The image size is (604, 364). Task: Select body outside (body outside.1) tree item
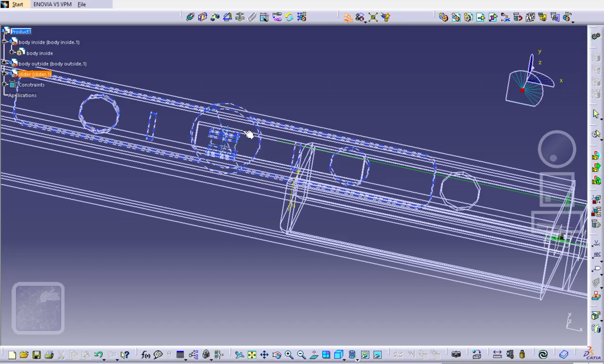point(53,64)
